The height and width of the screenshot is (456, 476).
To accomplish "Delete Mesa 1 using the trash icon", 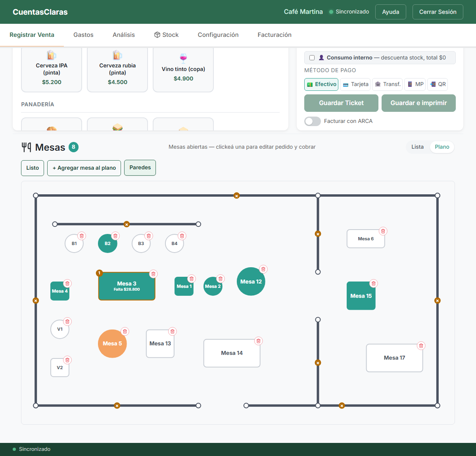I will pos(192,279).
